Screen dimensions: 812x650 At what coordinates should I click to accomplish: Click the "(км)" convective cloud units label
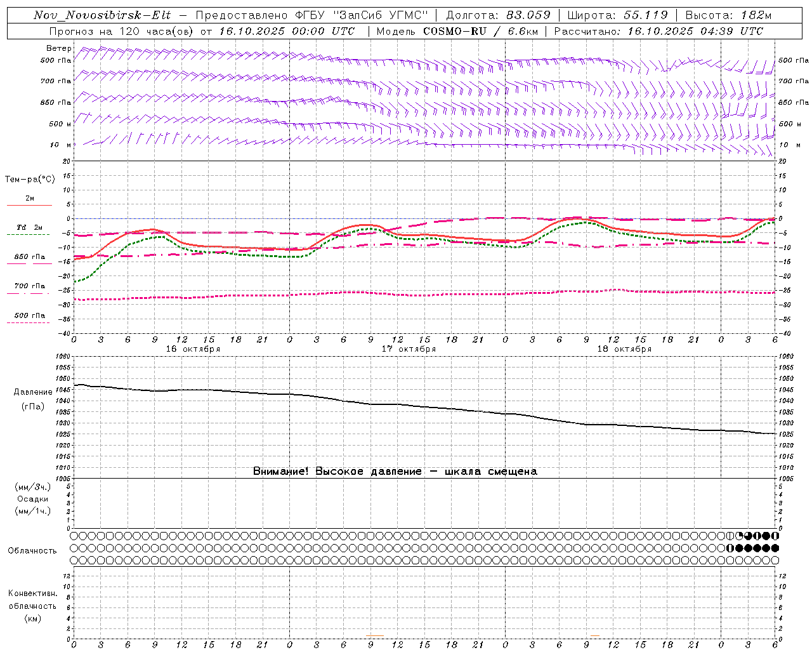click(33, 618)
